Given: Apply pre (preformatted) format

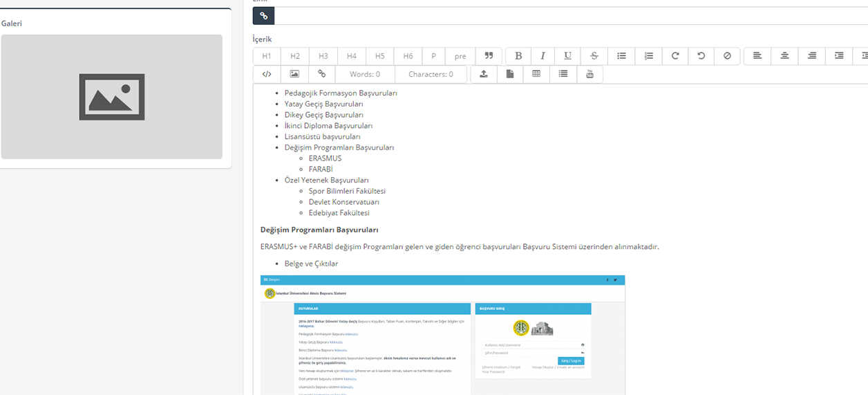Looking at the screenshot, I should pyautogui.click(x=460, y=56).
